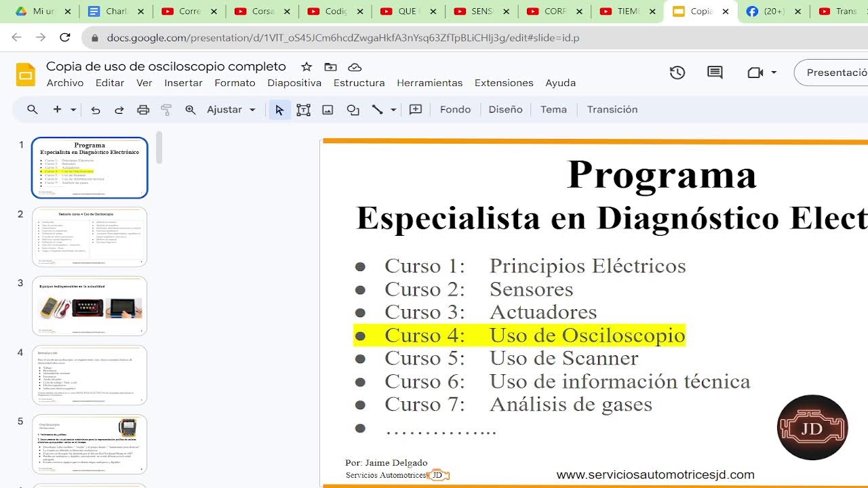Print the presentation
The width and height of the screenshot is (868, 488).
click(x=143, y=109)
